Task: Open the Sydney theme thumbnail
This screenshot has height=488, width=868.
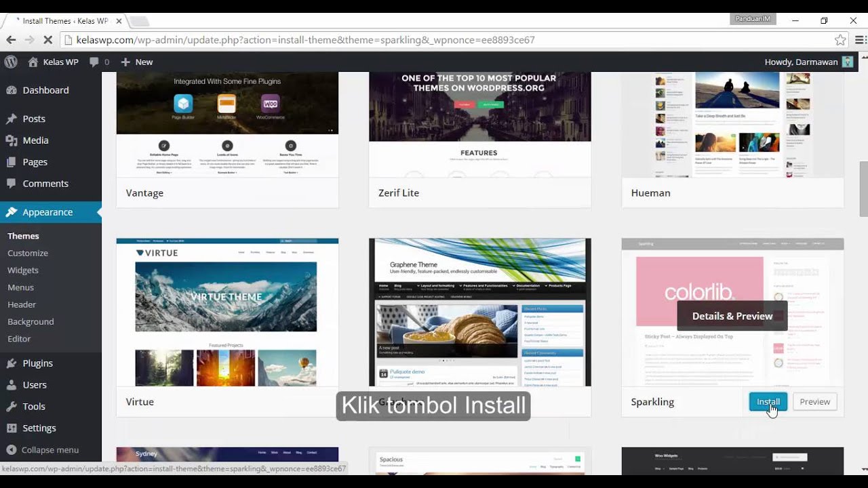Action: (227, 461)
